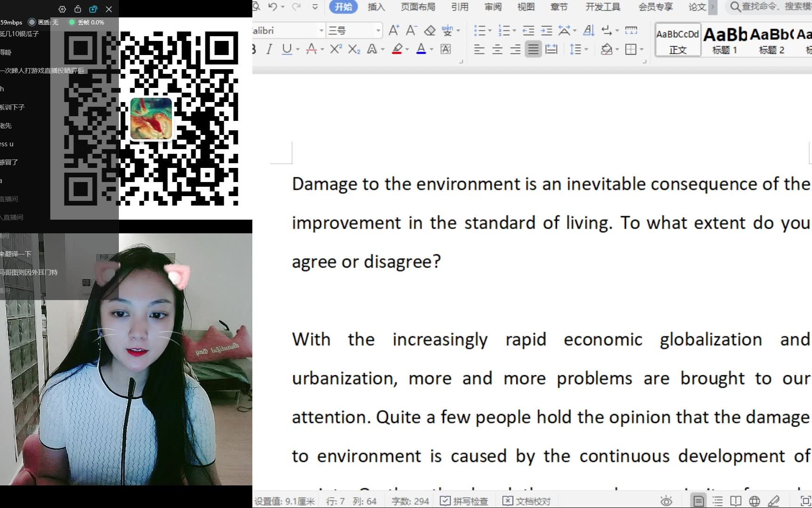The width and height of the screenshot is (812, 508).
Task: Toggle document proofreading 文档校对
Action: [526, 501]
